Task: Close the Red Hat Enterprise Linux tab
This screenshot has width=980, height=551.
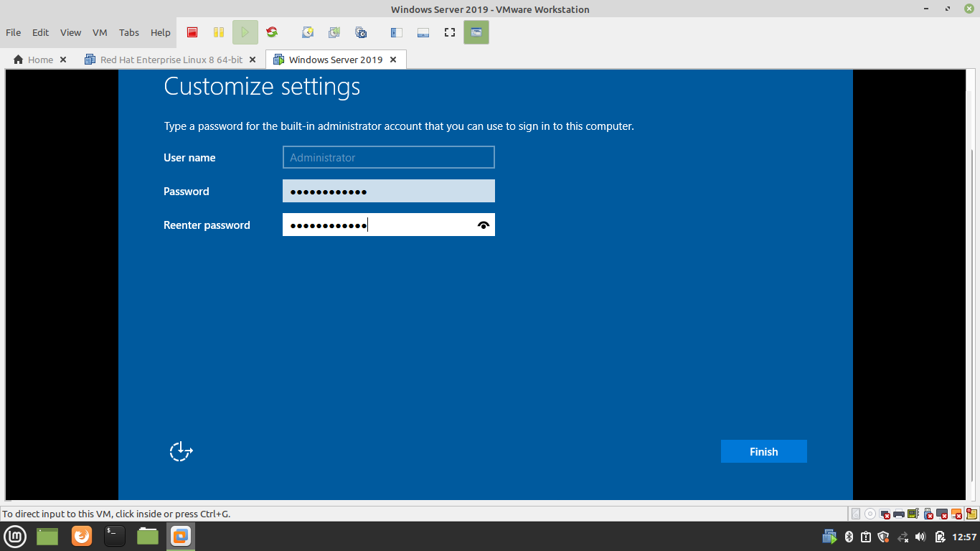Action: pos(253,60)
